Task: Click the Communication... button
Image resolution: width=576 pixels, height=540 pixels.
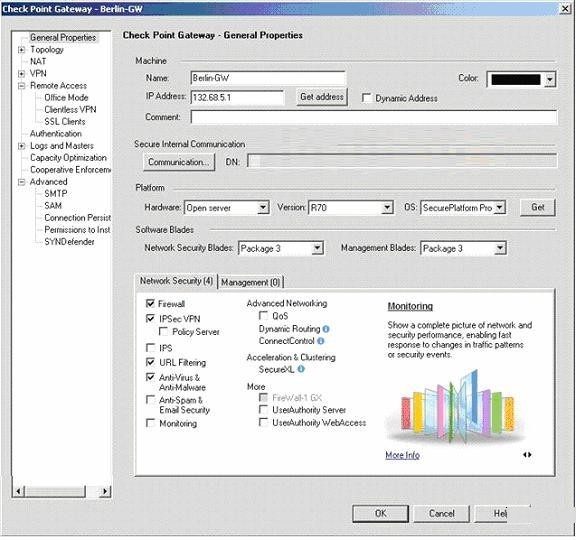Action: point(179,162)
